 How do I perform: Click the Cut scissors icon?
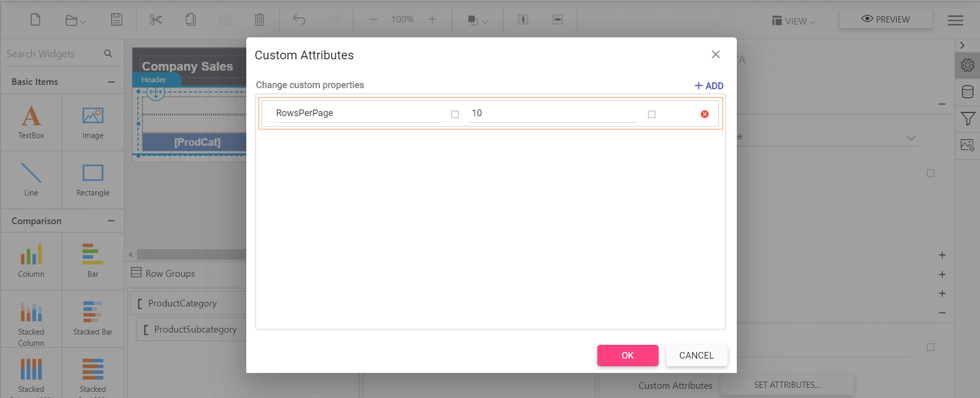(156, 19)
